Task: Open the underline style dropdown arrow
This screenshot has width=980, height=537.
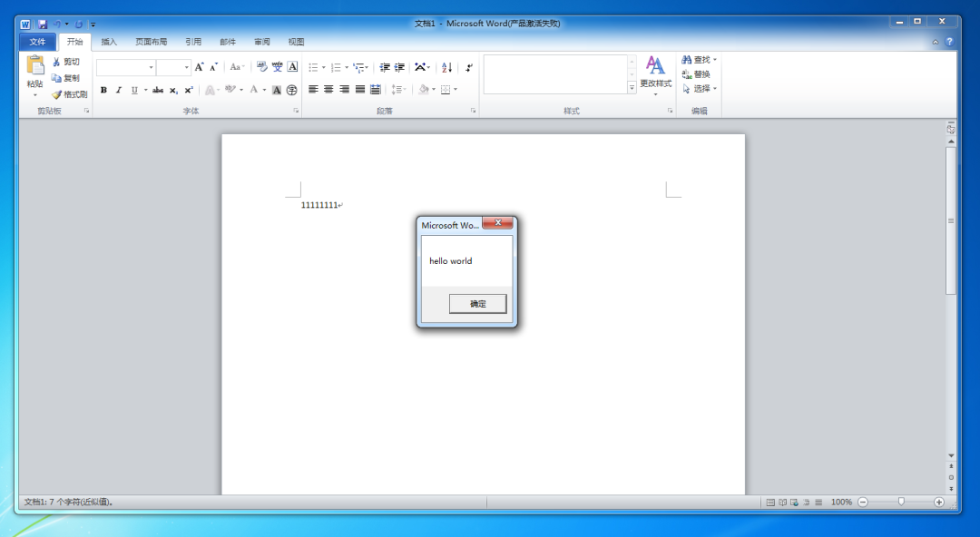Action: [x=145, y=90]
